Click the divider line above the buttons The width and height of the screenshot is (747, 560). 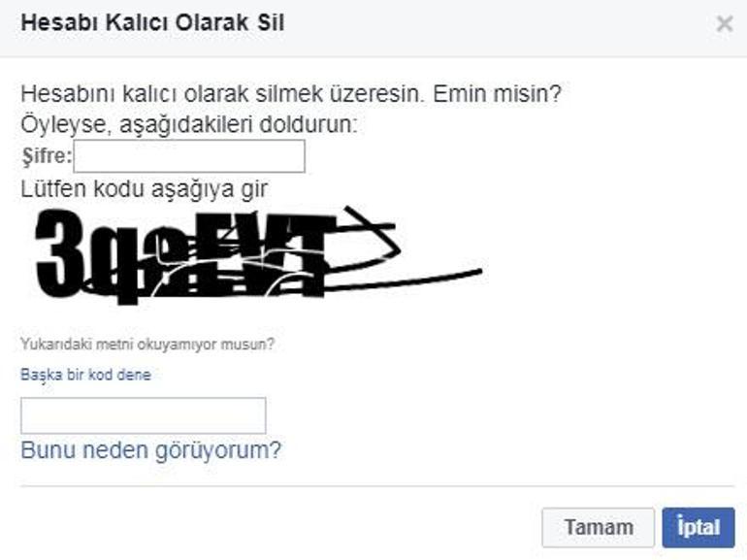[x=377, y=486]
